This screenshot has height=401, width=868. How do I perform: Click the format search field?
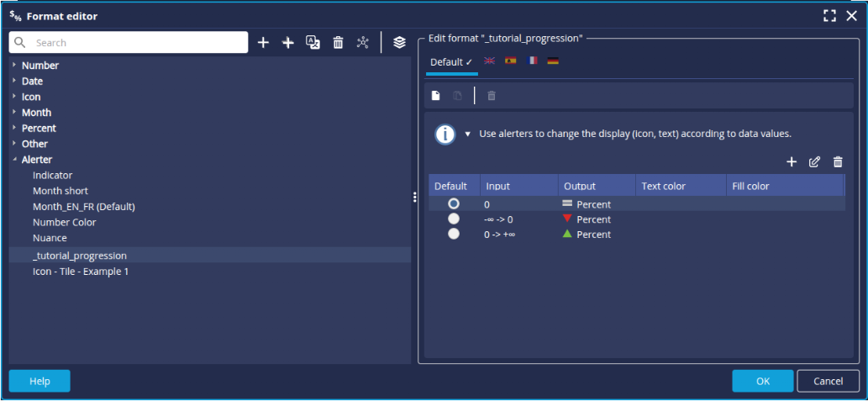point(134,43)
